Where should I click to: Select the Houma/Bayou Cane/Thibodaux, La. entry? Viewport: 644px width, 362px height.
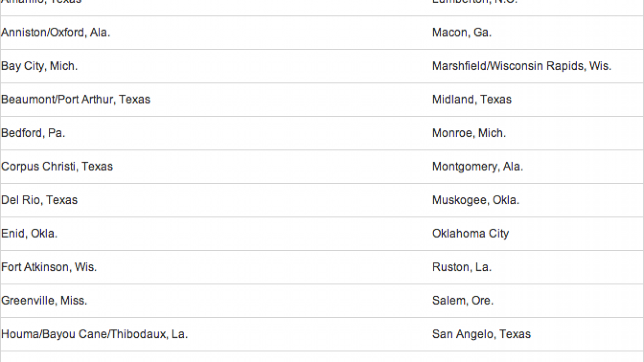click(94, 334)
